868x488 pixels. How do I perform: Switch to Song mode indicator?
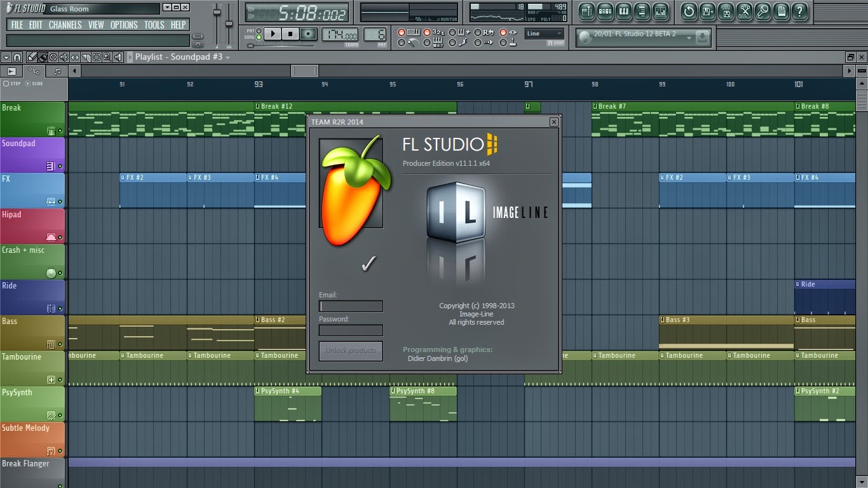click(x=259, y=37)
